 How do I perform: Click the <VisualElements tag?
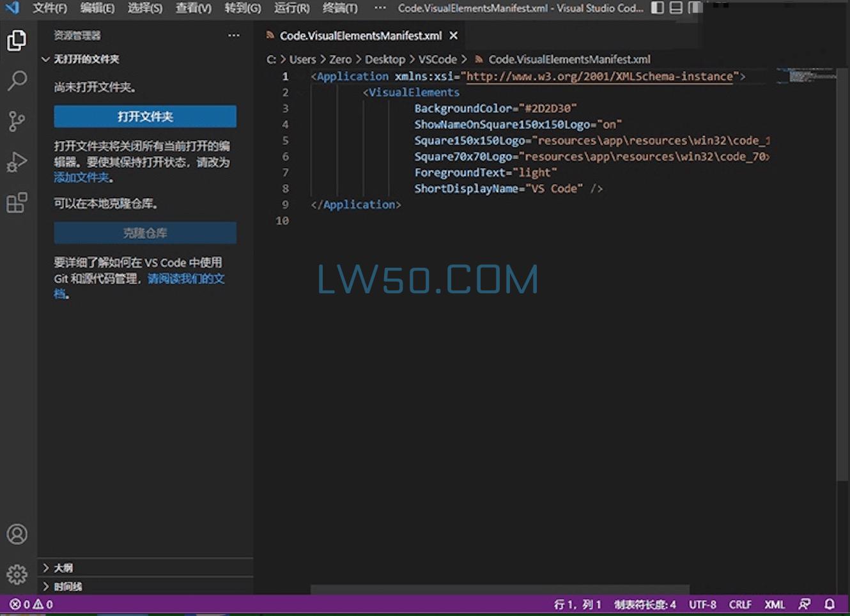(x=411, y=93)
